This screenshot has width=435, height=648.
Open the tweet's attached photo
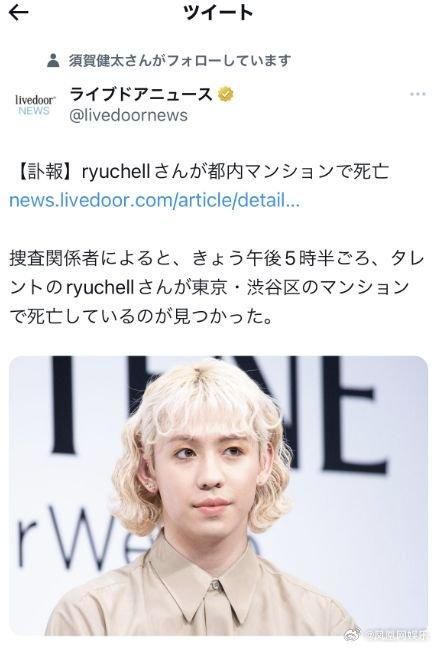[218, 495]
